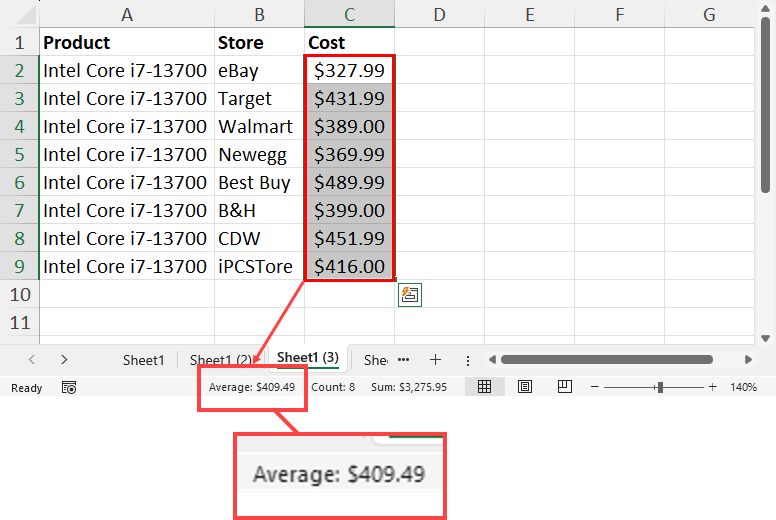
Task: Click the 140% zoom level
Action: point(743,387)
